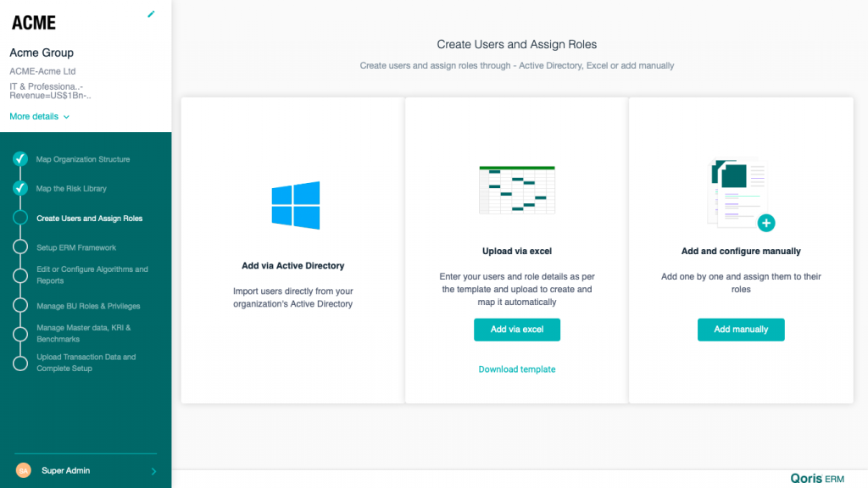The image size is (868, 488).
Task: Click the pencil edit icon beside ACME logo
Action: point(151,14)
